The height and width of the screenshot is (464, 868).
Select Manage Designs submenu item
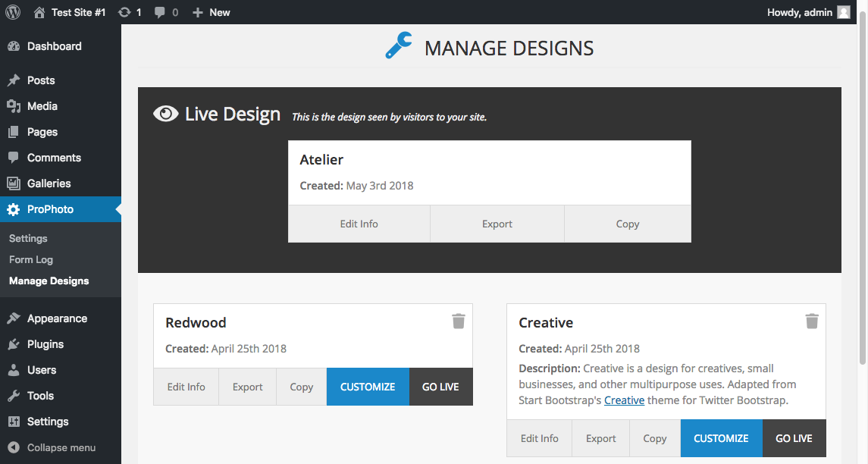[49, 281]
